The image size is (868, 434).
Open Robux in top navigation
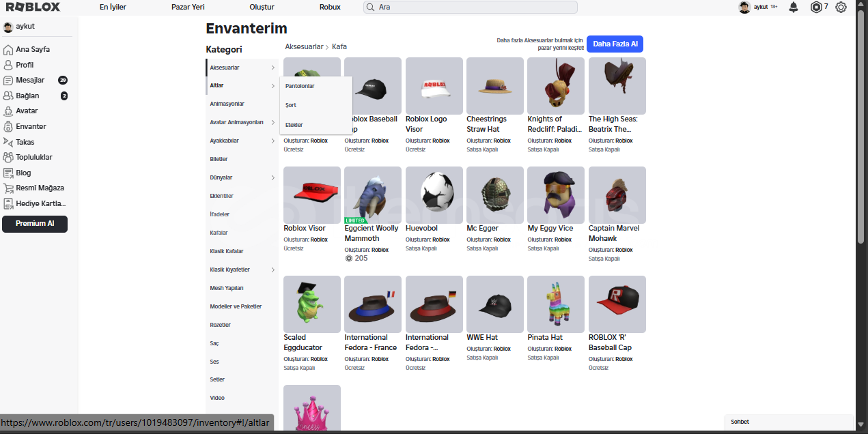coord(330,7)
